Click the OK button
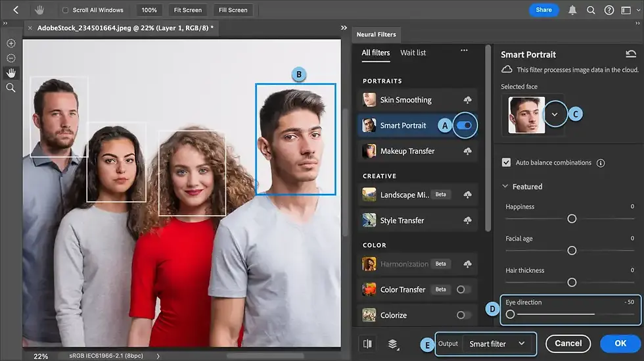 (620, 343)
